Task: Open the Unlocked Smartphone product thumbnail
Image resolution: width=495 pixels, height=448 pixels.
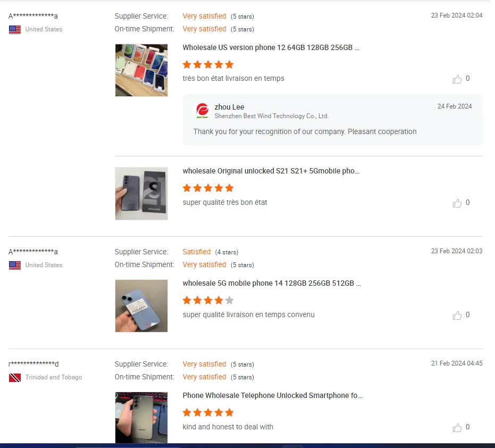Action: (x=141, y=418)
